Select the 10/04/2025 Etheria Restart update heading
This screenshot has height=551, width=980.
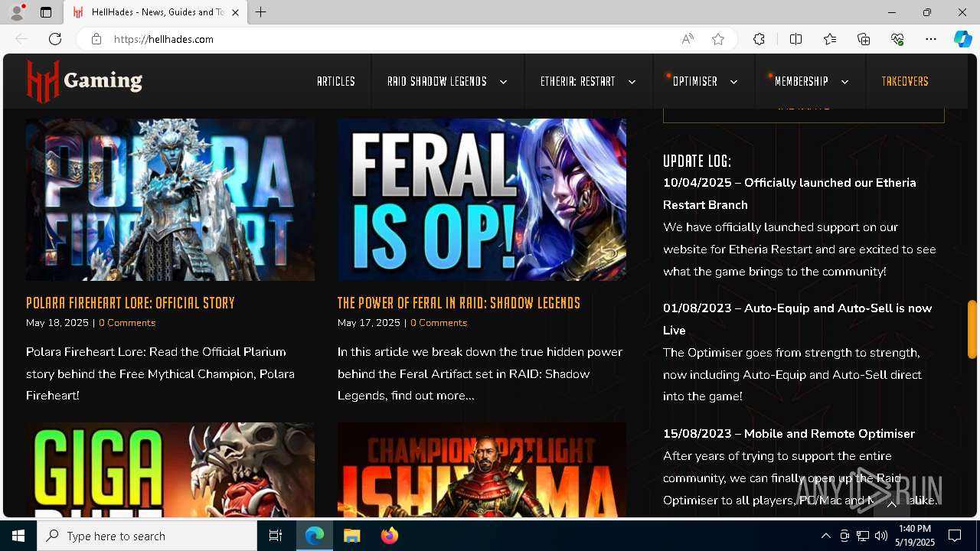(789, 194)
